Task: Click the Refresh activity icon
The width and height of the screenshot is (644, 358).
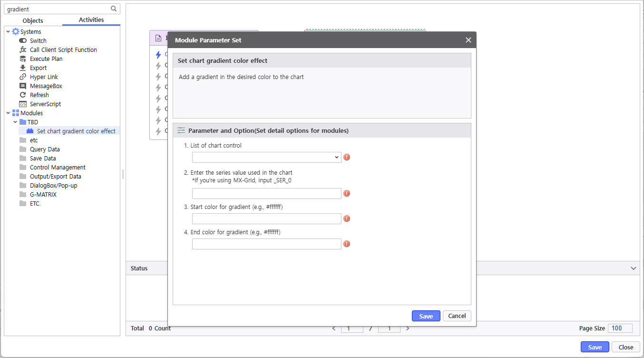Action: pos(23,95)
